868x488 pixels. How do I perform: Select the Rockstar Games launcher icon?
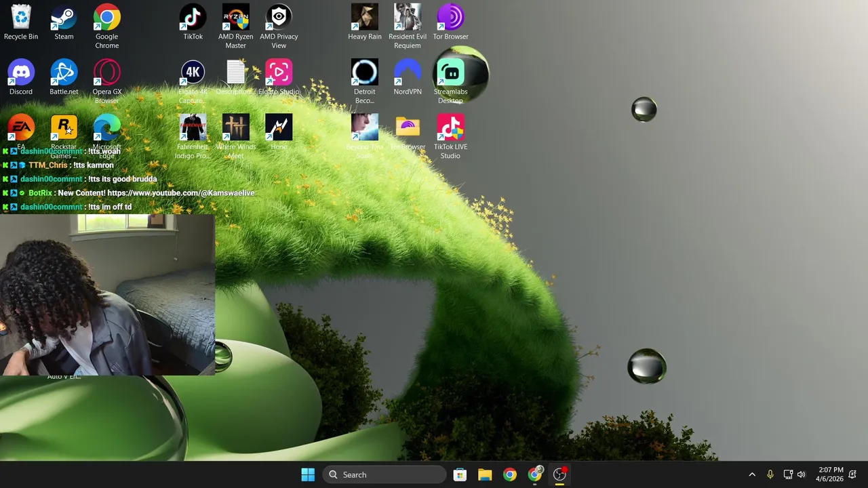(64, 136)
